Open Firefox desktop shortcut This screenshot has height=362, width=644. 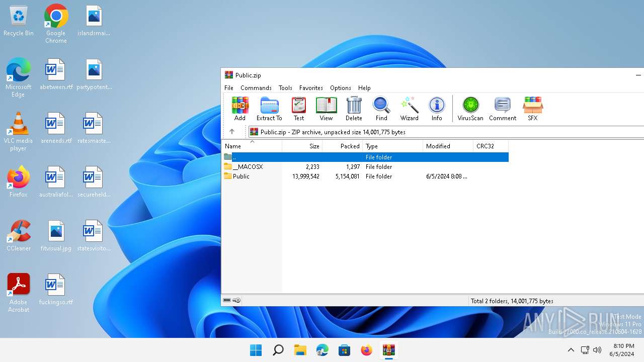(19, 182)
